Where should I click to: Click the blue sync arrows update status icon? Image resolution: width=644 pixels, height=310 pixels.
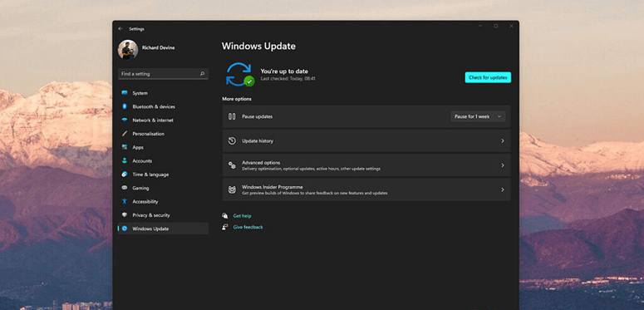click(238, 74)
